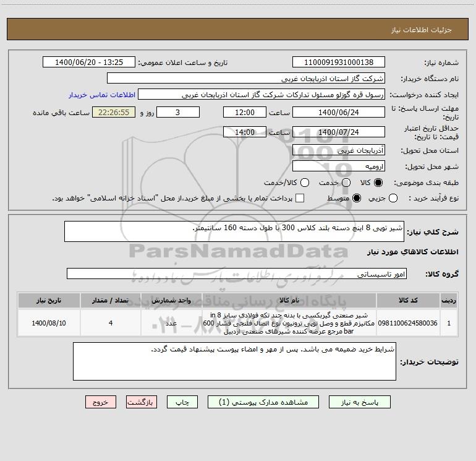
Task: Click the goods group field امور تاسیساتی
Action: 237,274
